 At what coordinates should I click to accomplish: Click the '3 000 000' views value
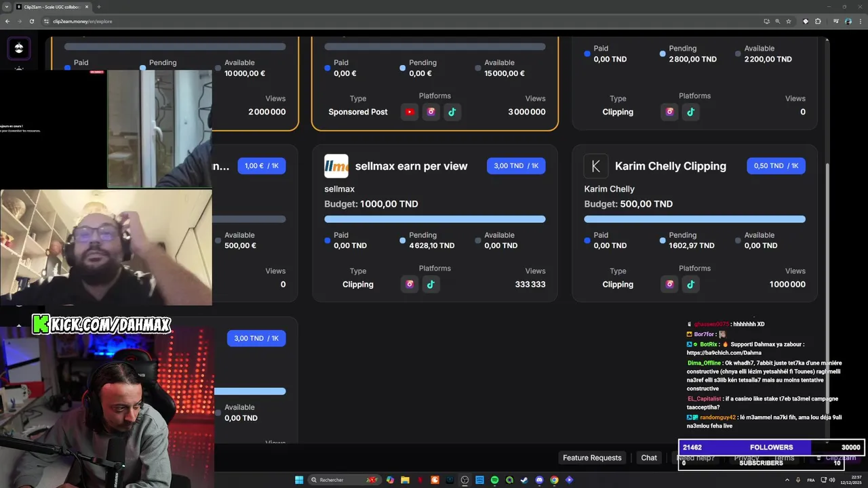point(527,112)
